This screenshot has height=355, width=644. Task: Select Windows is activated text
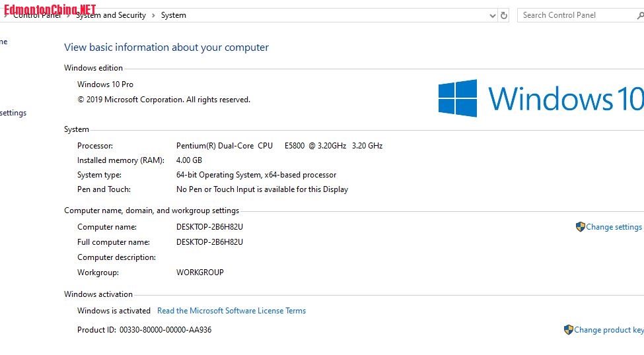tap(114, 311)
